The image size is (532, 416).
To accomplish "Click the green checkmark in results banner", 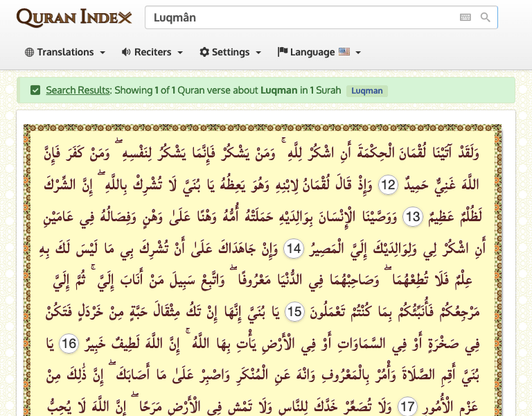I will [x=35, y=90].
